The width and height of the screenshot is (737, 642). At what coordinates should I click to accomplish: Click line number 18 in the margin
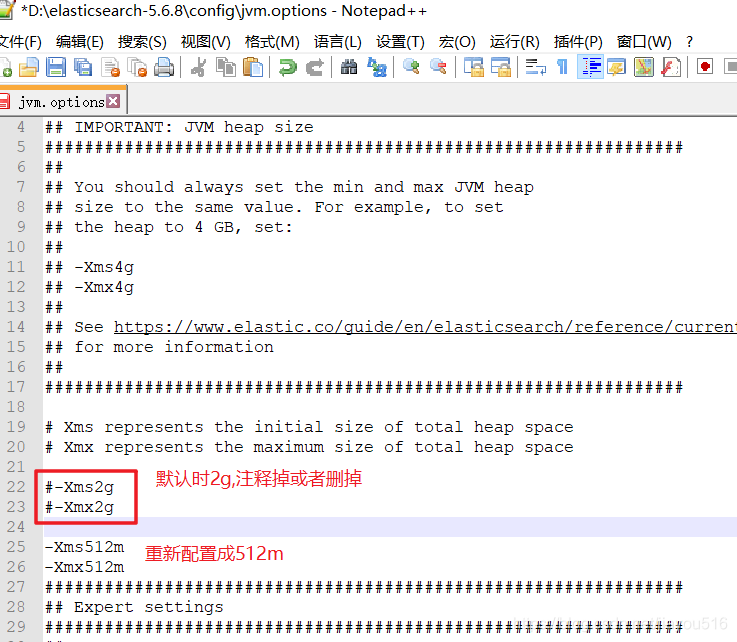(16, 407)
